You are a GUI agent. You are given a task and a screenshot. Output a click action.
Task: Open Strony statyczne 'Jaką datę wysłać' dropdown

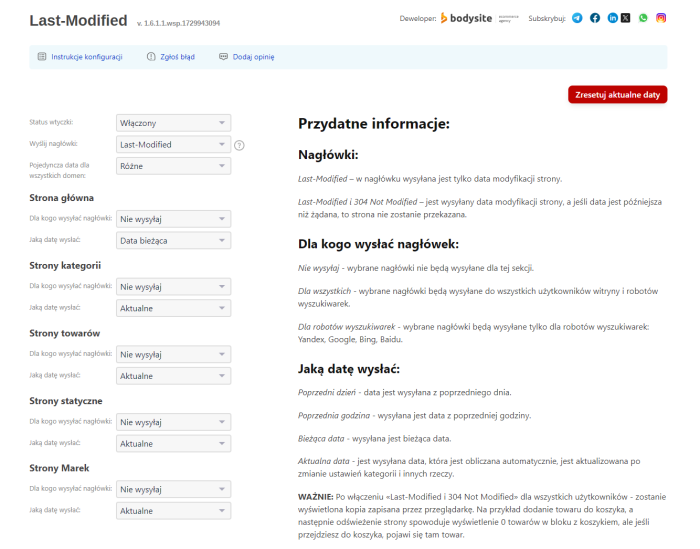click(173, 443)
